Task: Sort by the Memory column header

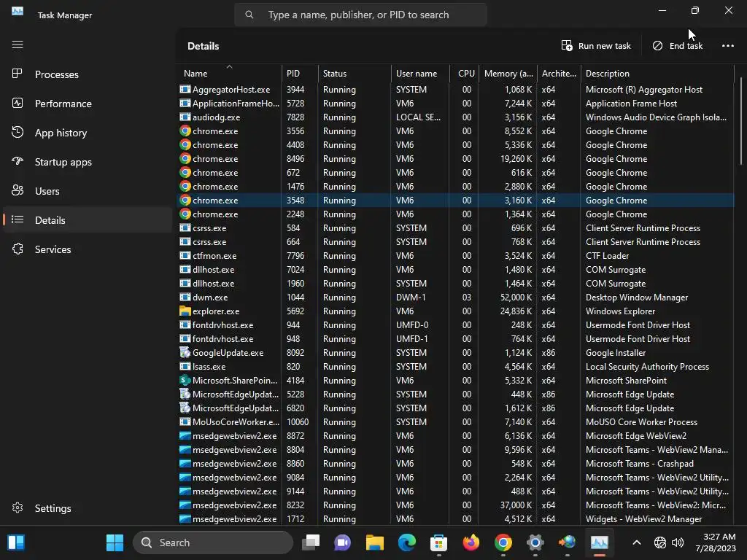Action: coord(508,73)
